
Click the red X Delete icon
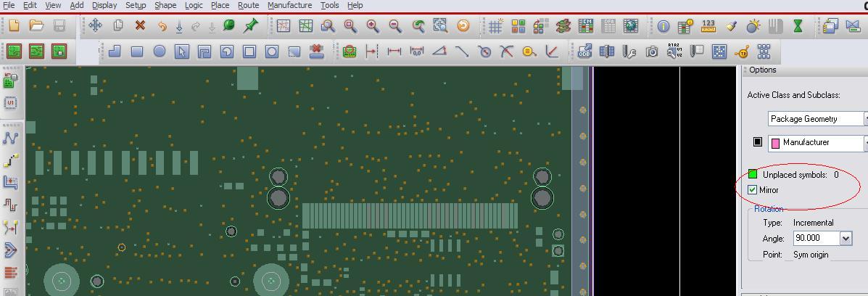pyautogui.click(x=140, y=25)
